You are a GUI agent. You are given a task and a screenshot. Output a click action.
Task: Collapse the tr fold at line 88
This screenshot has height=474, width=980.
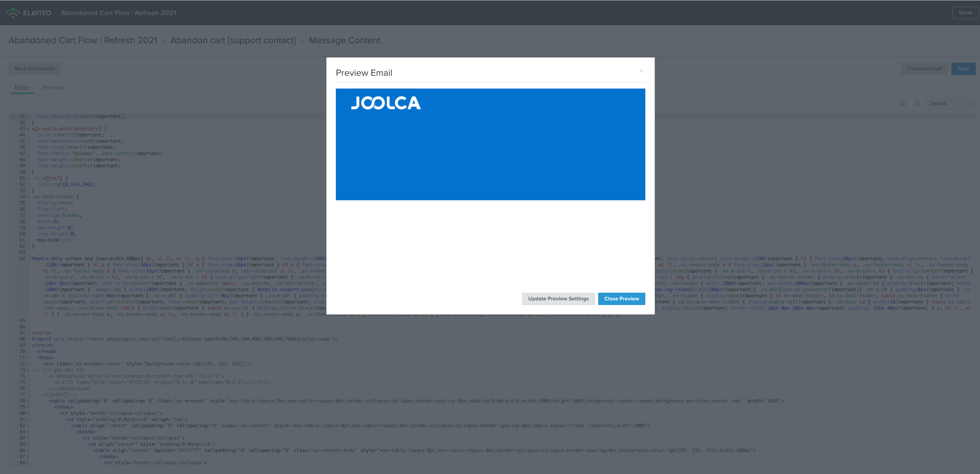click(x=27, y=463)
